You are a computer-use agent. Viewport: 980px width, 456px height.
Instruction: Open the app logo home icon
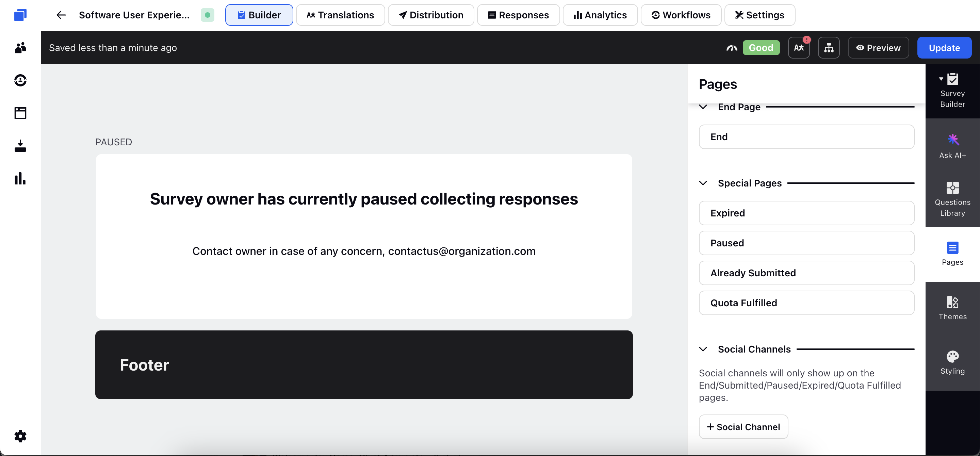(20, 15)
